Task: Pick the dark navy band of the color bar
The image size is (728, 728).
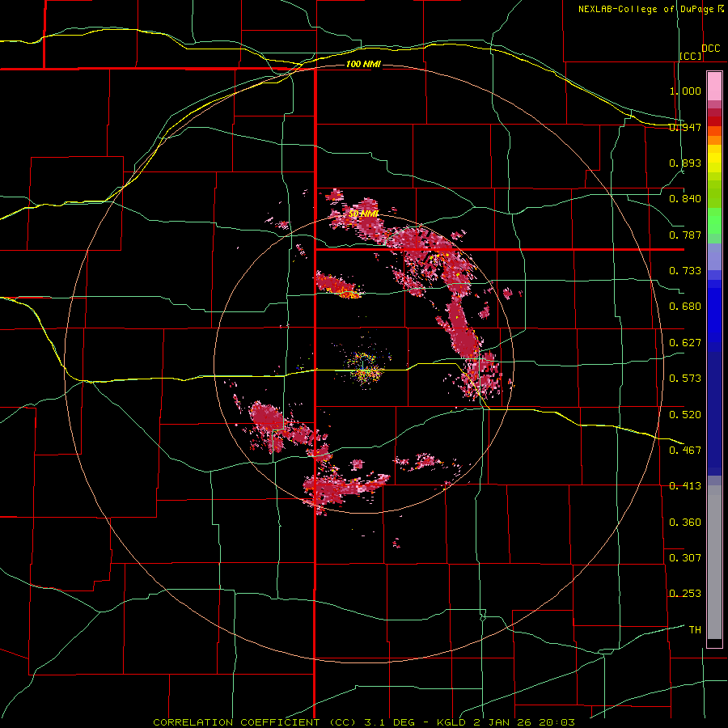Action: (x=714, y=413)
